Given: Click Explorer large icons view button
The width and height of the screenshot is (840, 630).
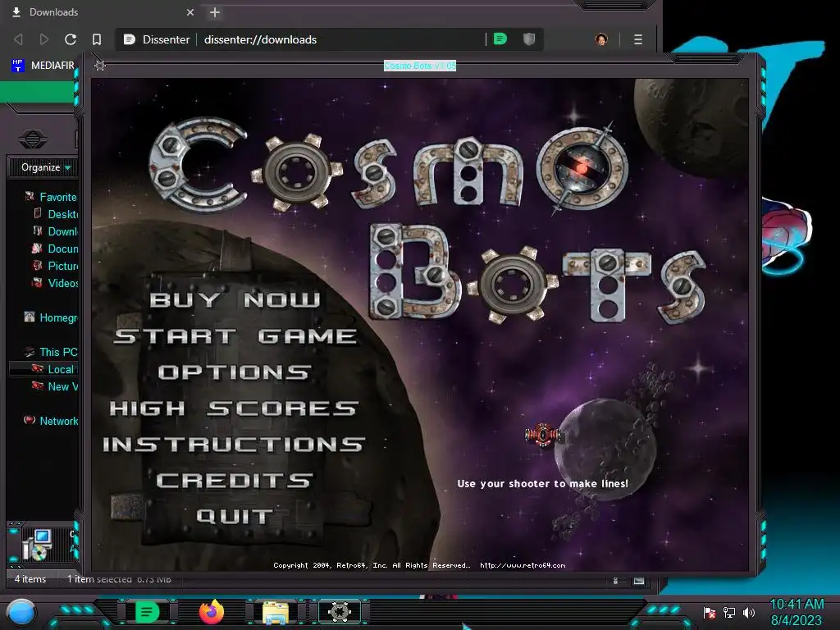Looking at the screenshot, I should (638, 580).
